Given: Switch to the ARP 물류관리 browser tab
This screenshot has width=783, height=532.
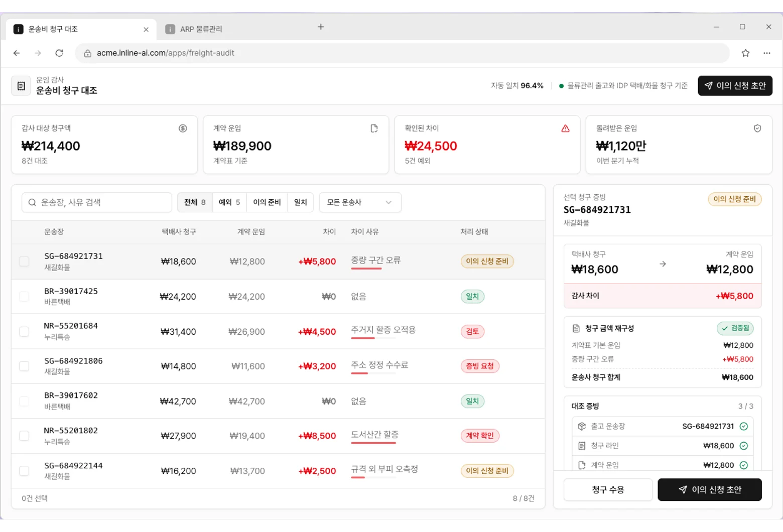Looking at the screenshot, I should [x=201, y=29].
